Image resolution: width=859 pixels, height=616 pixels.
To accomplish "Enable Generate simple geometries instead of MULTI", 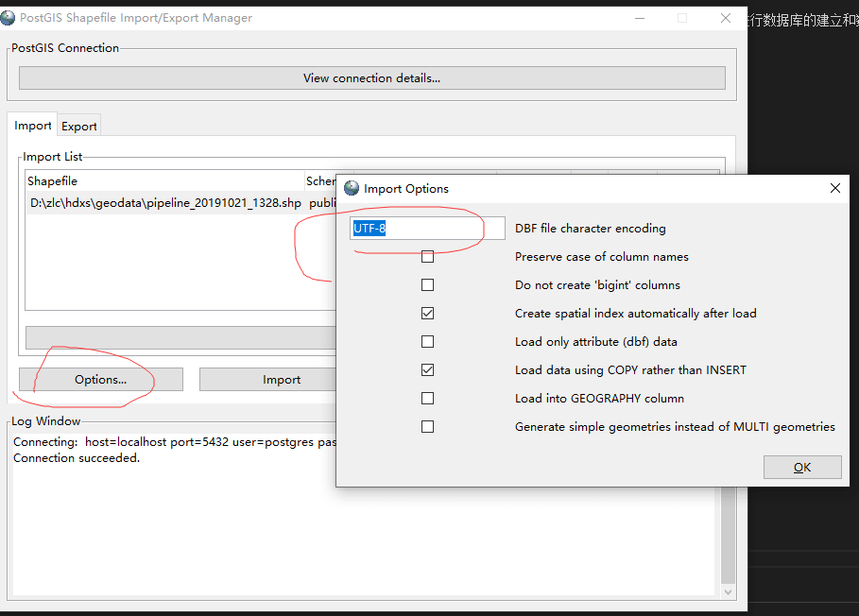I will click(x=428, y=427).
